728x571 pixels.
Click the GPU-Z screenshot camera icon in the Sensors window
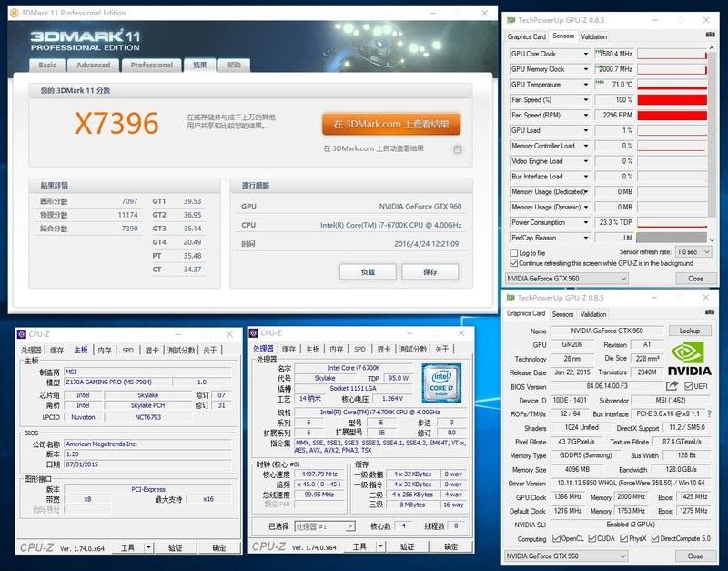click(710, 35)
